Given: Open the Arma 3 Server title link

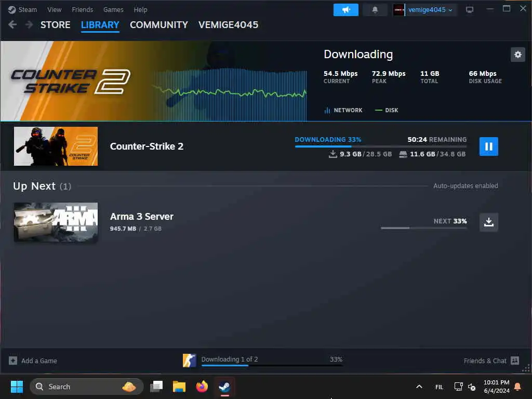Looking at the screenshot, I should (x=141, y=217).
